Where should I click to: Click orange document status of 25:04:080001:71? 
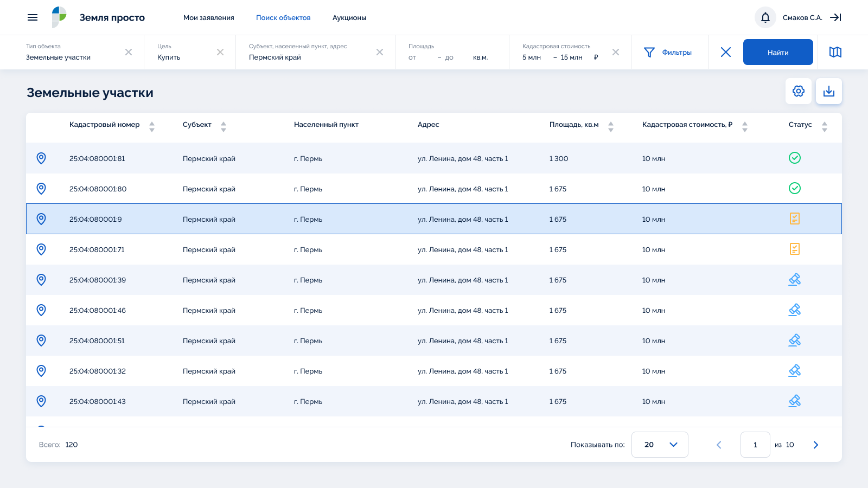coord(795,249)
